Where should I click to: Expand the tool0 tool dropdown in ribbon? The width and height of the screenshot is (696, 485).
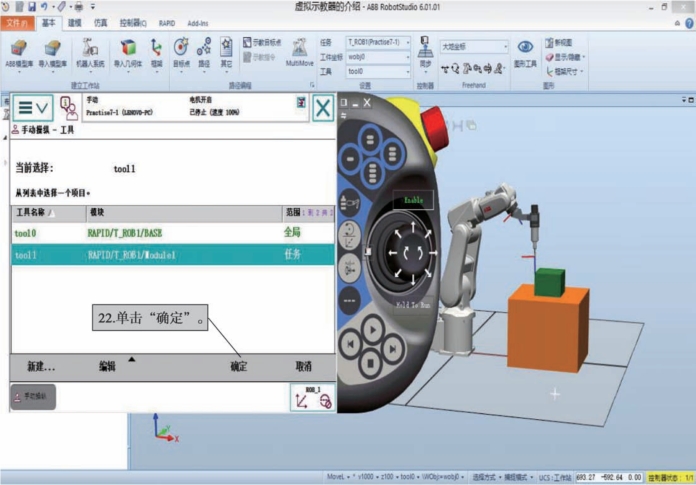point(378,72)
